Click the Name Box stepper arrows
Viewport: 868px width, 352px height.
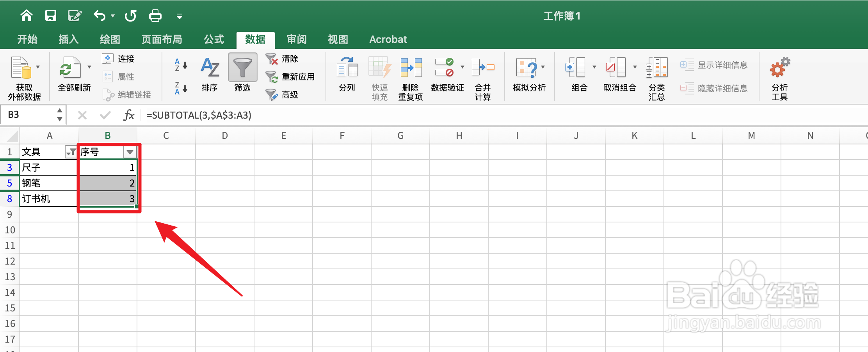(x=60, y=115)
